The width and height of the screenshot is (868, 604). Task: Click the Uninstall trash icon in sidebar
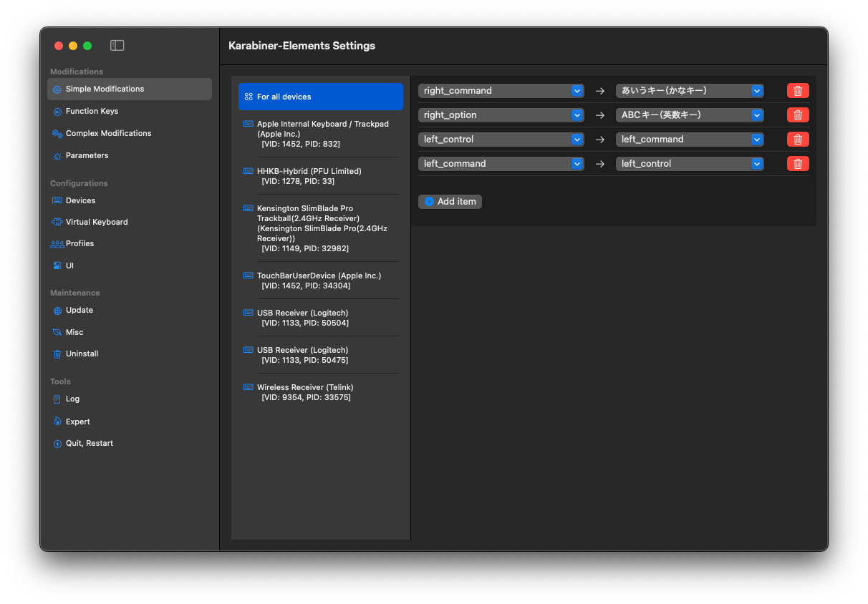tap(57, 354)
